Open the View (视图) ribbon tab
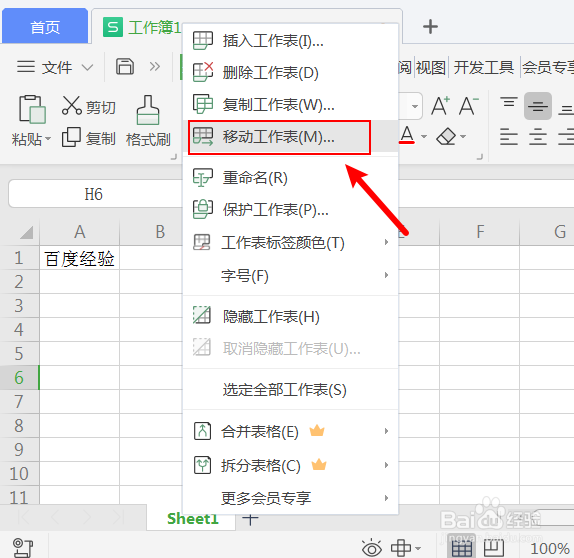Image resolution: width=574 pixels, height=558 pixels. (x=431, y=67)
